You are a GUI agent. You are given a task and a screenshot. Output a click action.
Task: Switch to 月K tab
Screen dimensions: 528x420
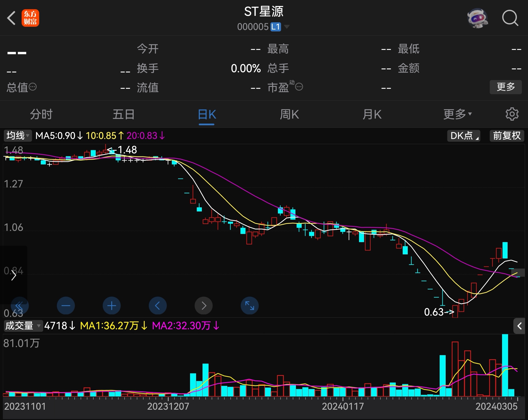(372, 114)
